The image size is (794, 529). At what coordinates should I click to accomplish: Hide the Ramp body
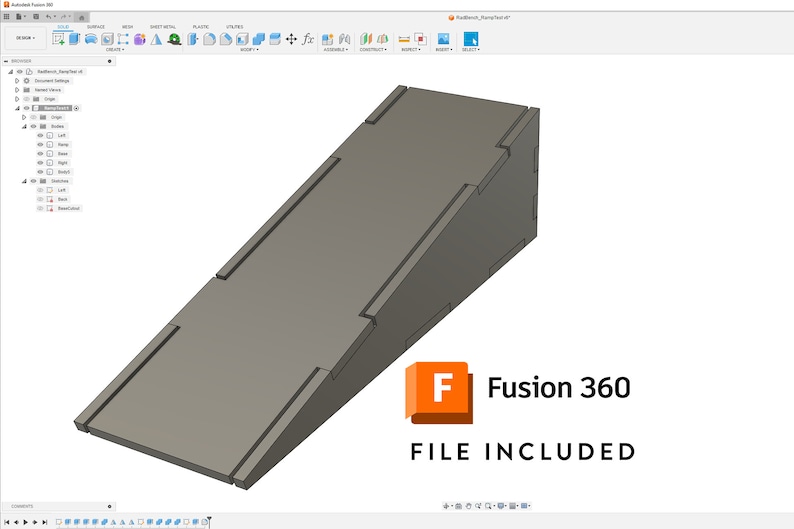(41, 144)
